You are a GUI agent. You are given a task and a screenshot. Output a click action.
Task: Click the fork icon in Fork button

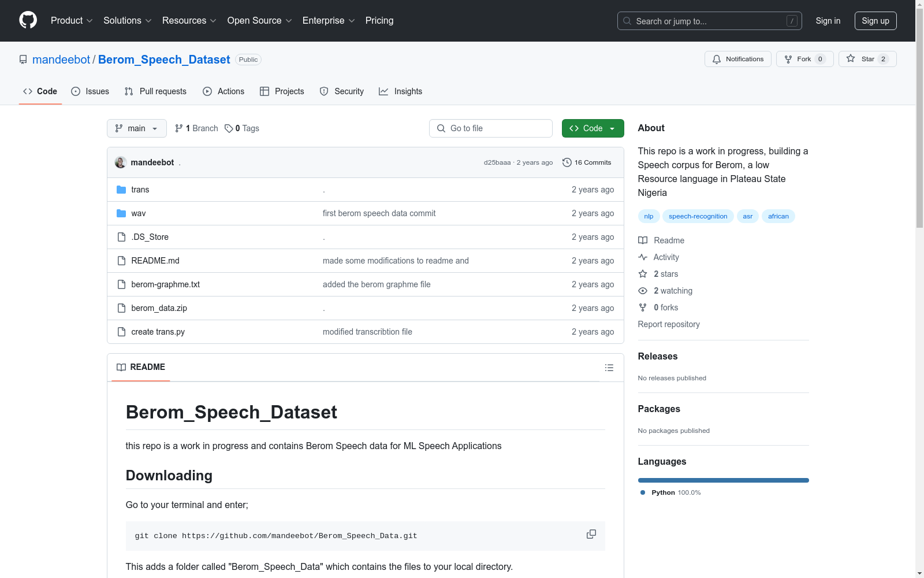pyautogui.click(x=788, y=59)
